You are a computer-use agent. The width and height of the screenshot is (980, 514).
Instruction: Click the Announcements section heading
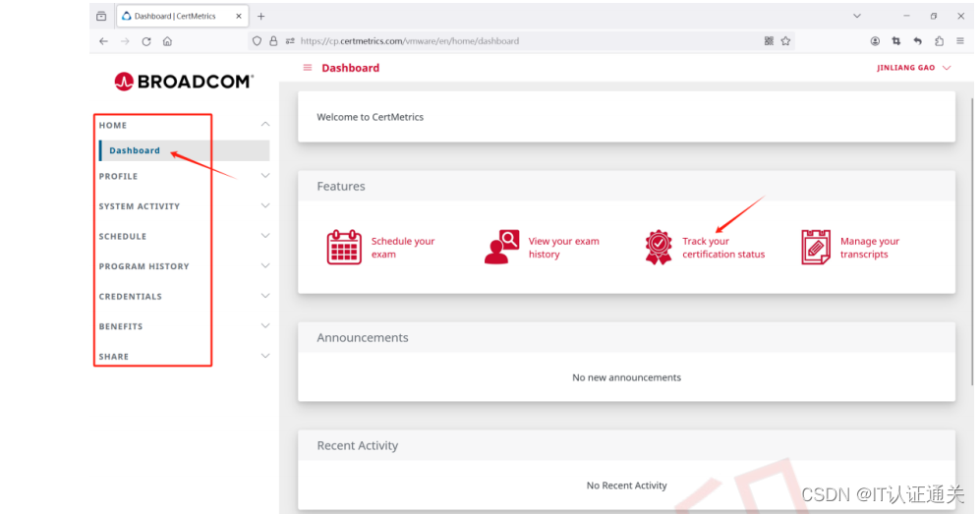pyautogui.click(x=363, y=337)
